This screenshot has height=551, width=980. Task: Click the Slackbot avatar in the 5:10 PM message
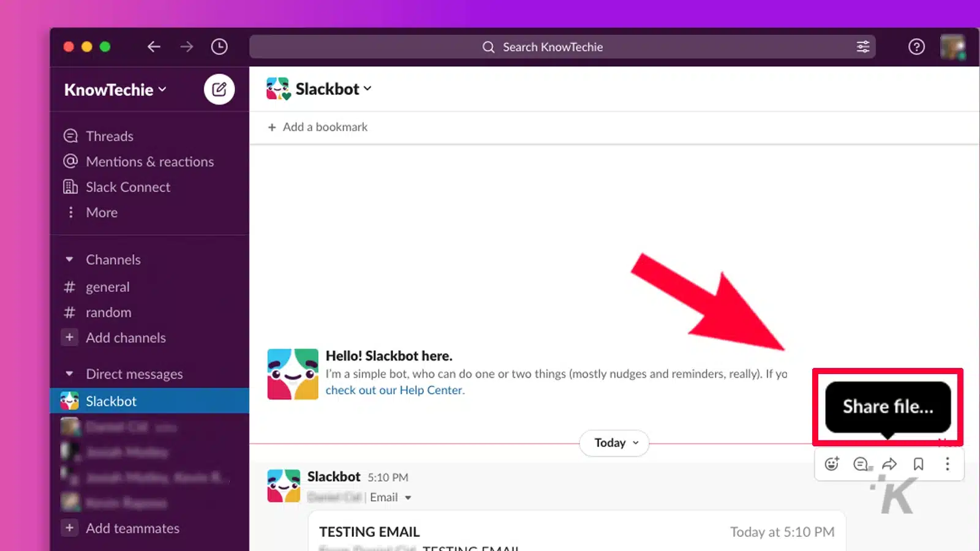[284, 485]
